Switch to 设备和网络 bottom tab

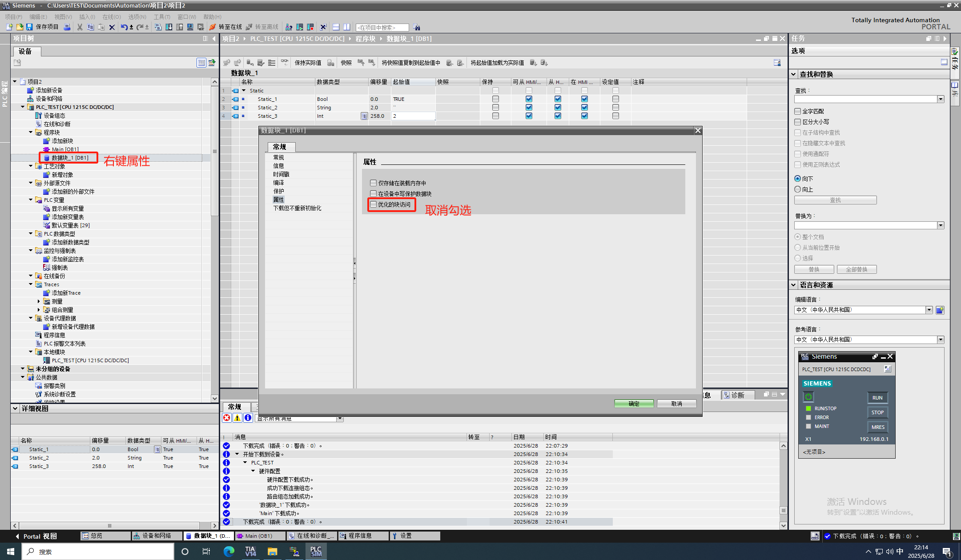pyautogui.click(x=157, y=536)
